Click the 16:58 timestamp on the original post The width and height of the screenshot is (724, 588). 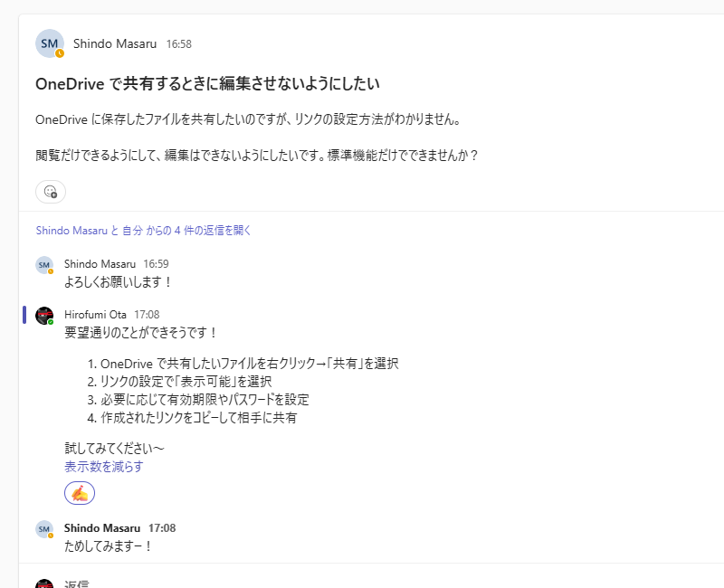coord(178,44)
